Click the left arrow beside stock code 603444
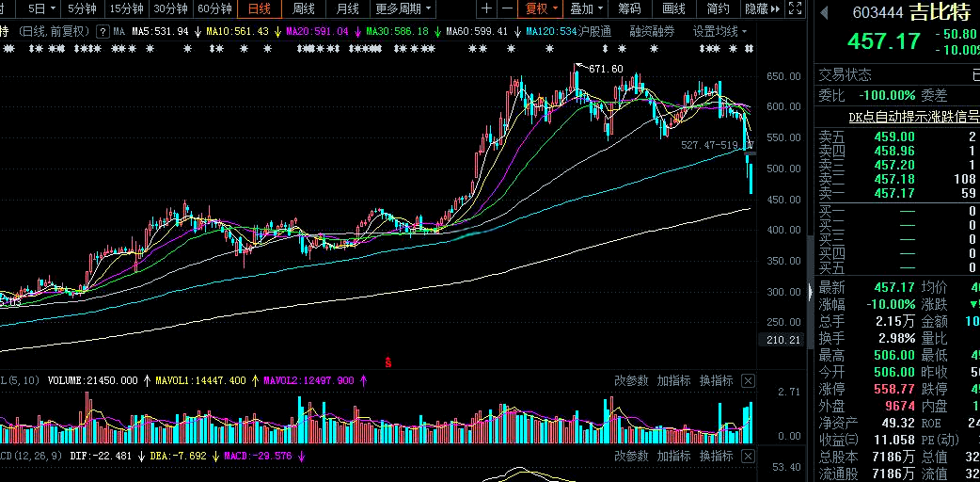Viewport: 980px width, 482px height. (x=825, y=13)
